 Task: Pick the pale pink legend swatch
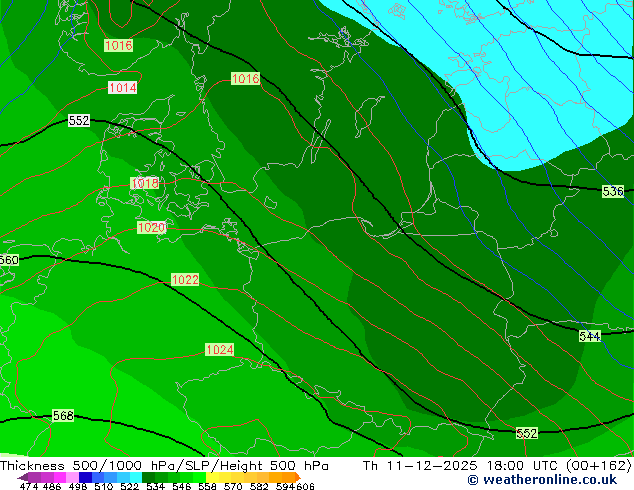[72, 477]
